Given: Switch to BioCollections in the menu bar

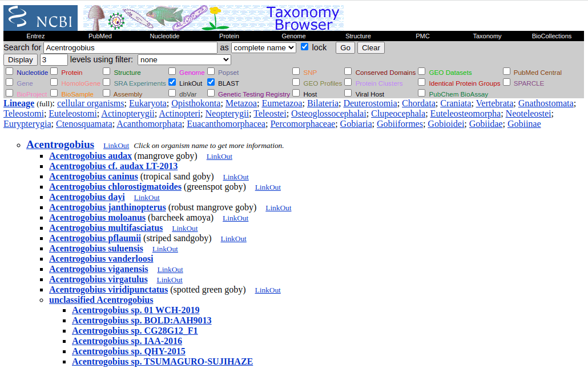Looking at the screenshot, I should [x=551, y=36].
